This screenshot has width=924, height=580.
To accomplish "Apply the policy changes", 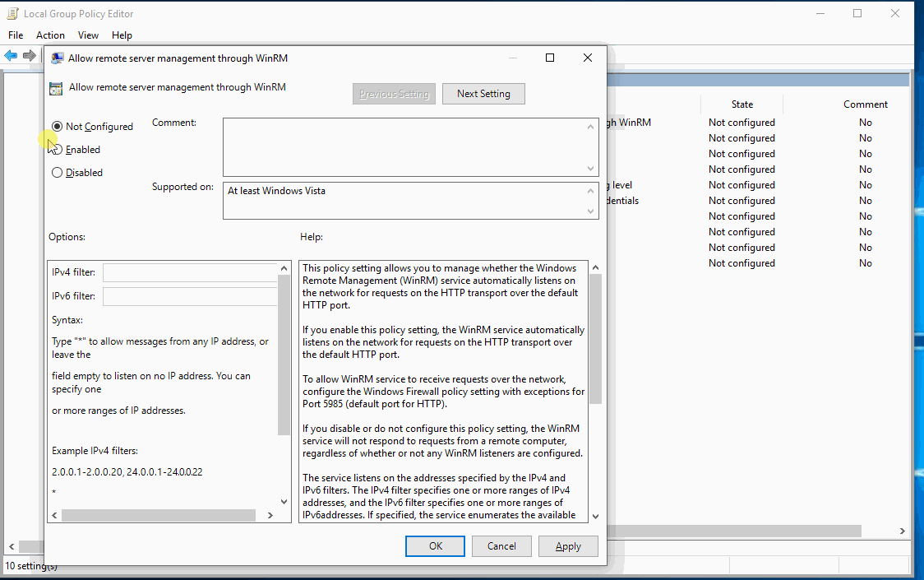I will 568,545.
